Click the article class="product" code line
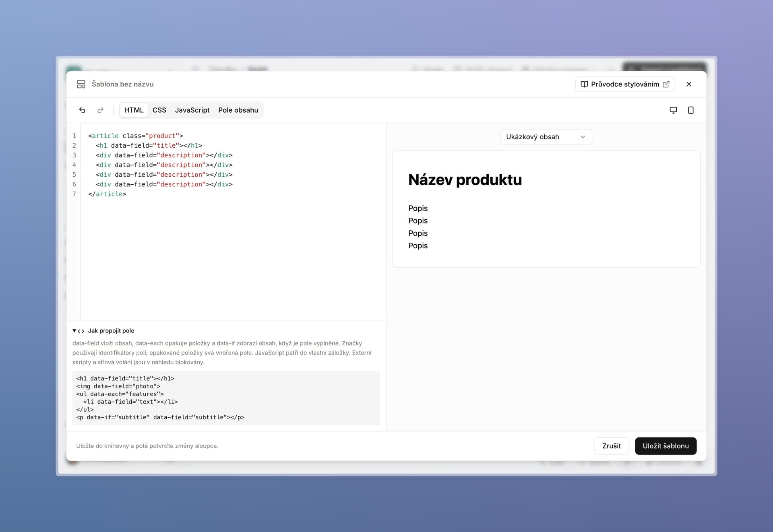The height and width of the screenshot is (532, 773). pos(136,136)
